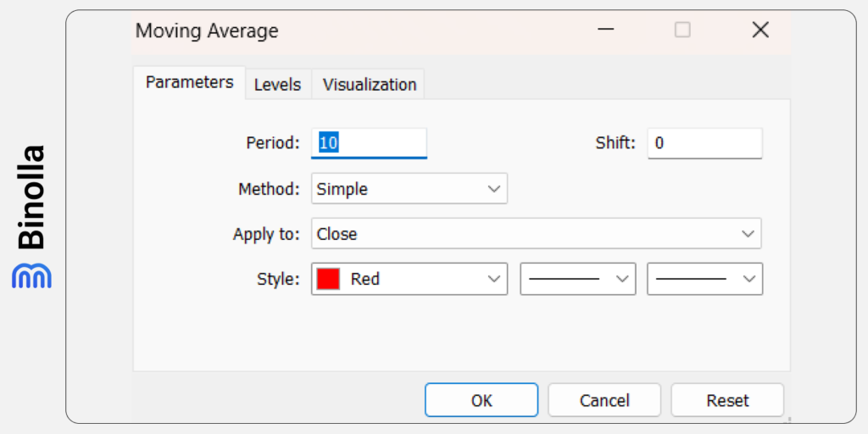Open the Levels tab
Screen dimensions: 868x434
coord(278,85)
